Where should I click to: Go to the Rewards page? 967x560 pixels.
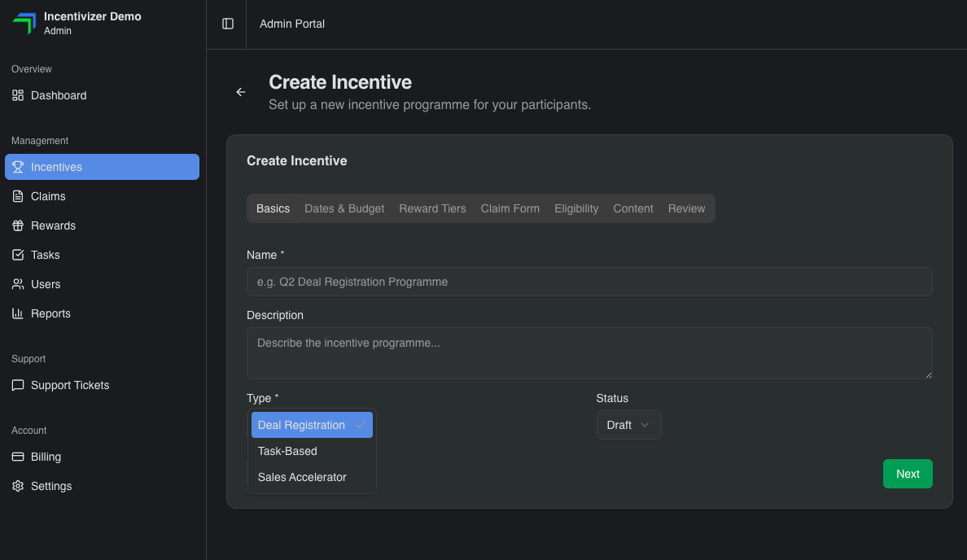click(102, 225)
